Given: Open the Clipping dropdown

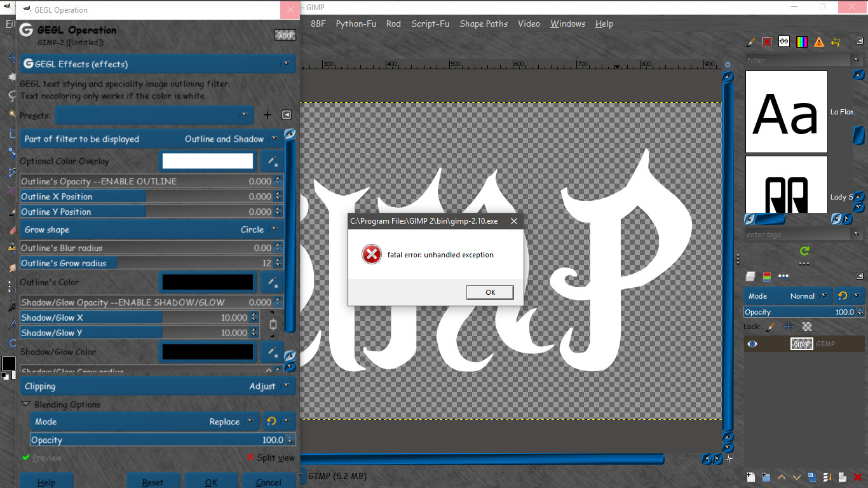Looking at the screenshot, I should coord(158,386).
